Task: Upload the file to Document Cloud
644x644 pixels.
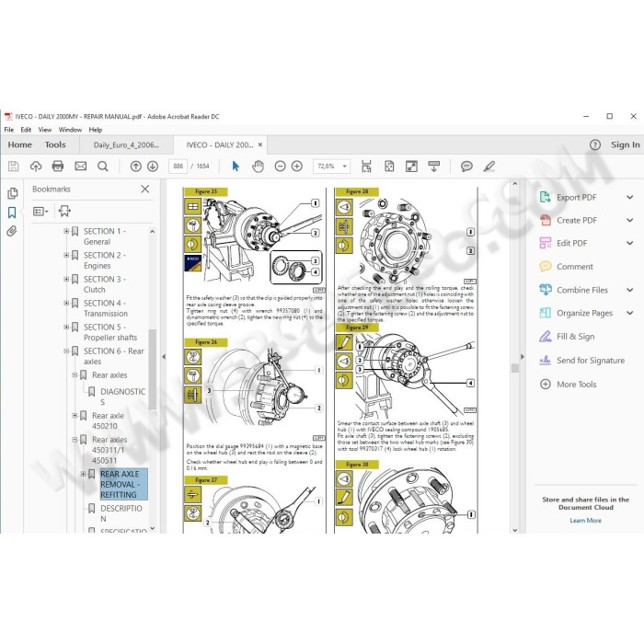Action: tap(36, 166)
